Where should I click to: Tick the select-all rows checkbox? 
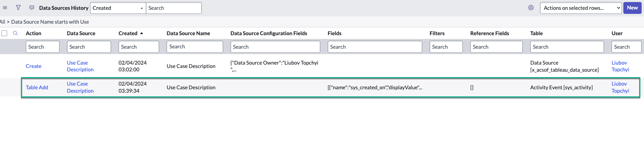click(x=4, y=33)
